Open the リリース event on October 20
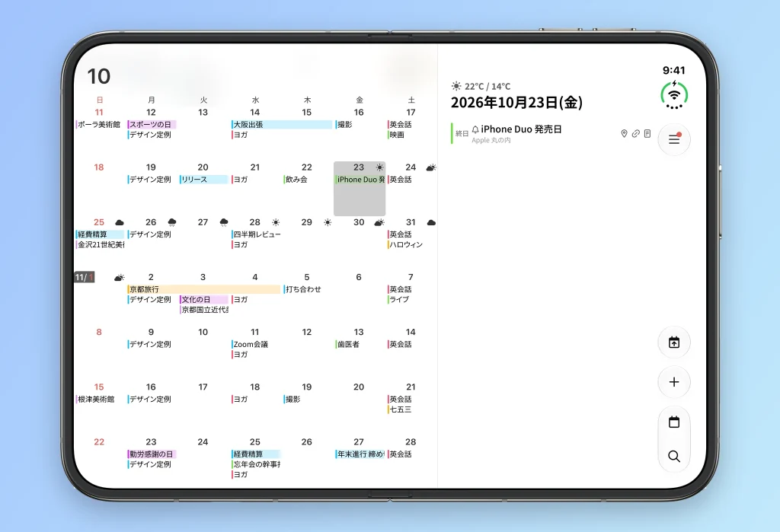Image resolution: width=780 pixels, height=532 pixels. [203, 180]
